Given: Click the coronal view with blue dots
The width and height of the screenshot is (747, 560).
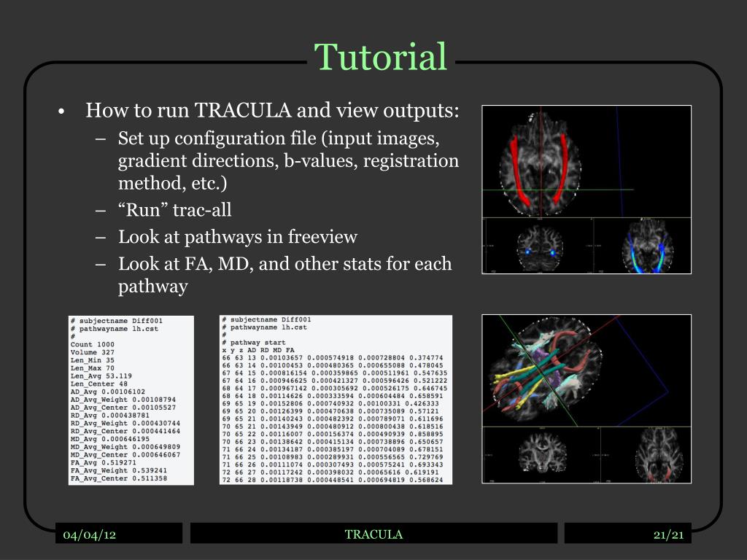Looking at the screenshot, I should 538,246.
